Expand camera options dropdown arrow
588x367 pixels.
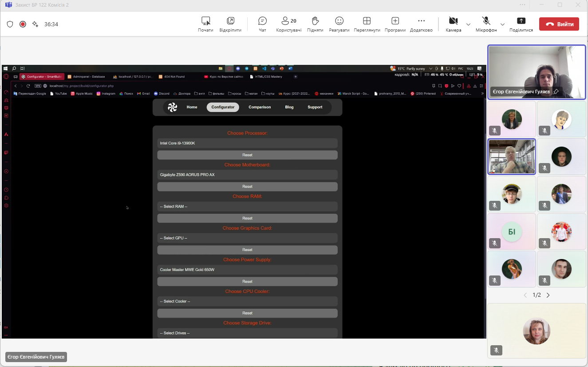(468, 24)
